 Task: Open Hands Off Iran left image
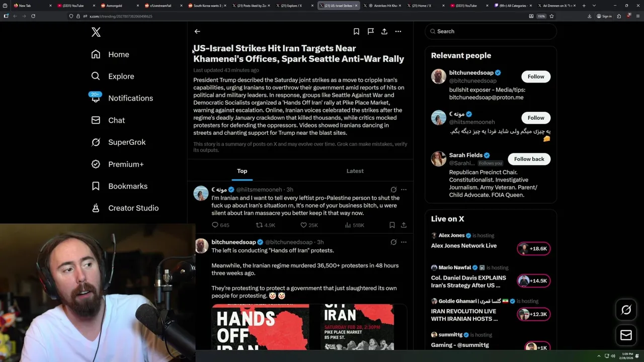point(260,327)
